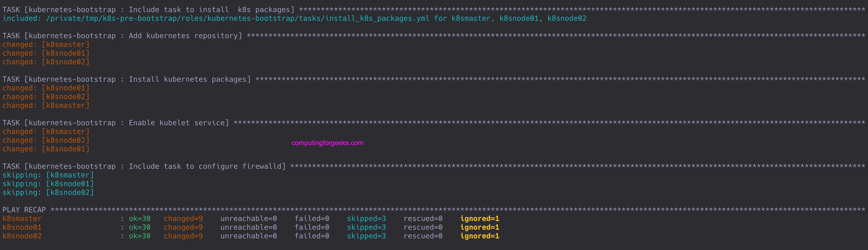Click 'unreachable=0' in the k8snode02 recap row
868x250 pixels.
pos(249,236)
